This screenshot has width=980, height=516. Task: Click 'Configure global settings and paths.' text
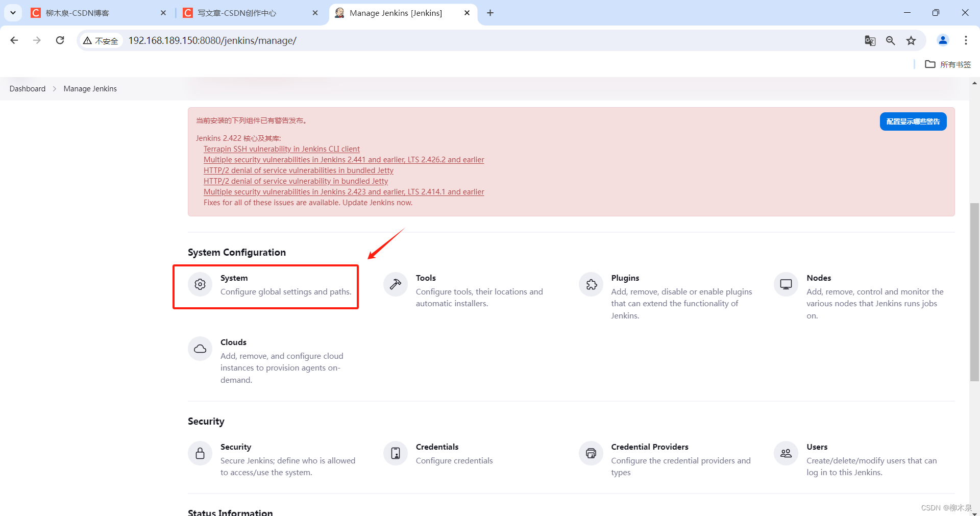(x=286, y=292)
